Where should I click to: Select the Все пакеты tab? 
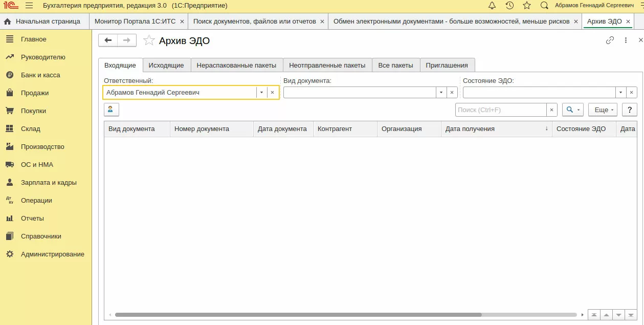(396, 66)
